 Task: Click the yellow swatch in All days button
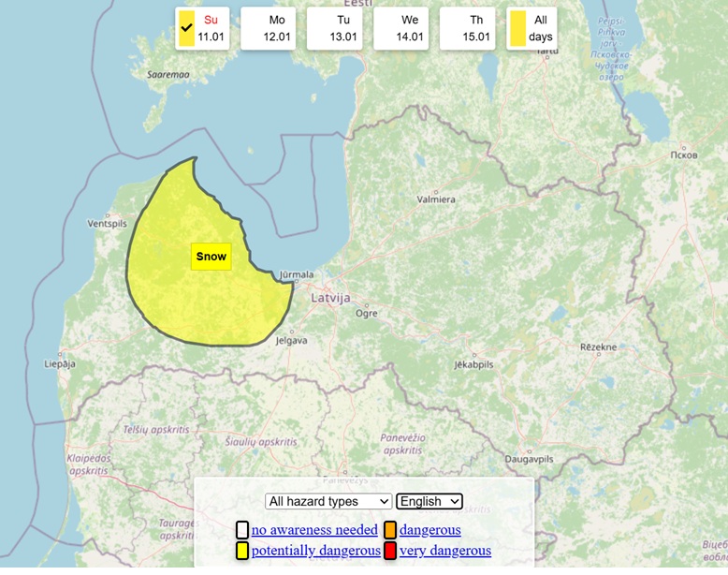coord(517,29)
